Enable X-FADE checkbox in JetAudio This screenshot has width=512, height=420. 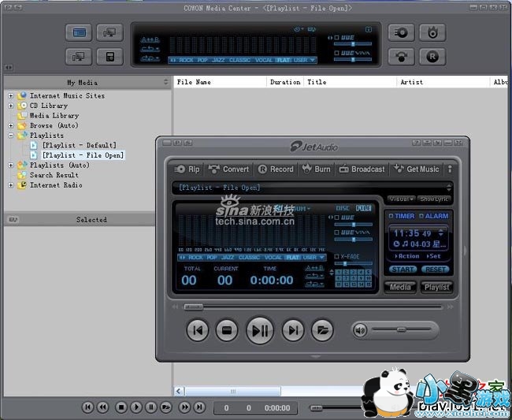click(x=336, y=257)
